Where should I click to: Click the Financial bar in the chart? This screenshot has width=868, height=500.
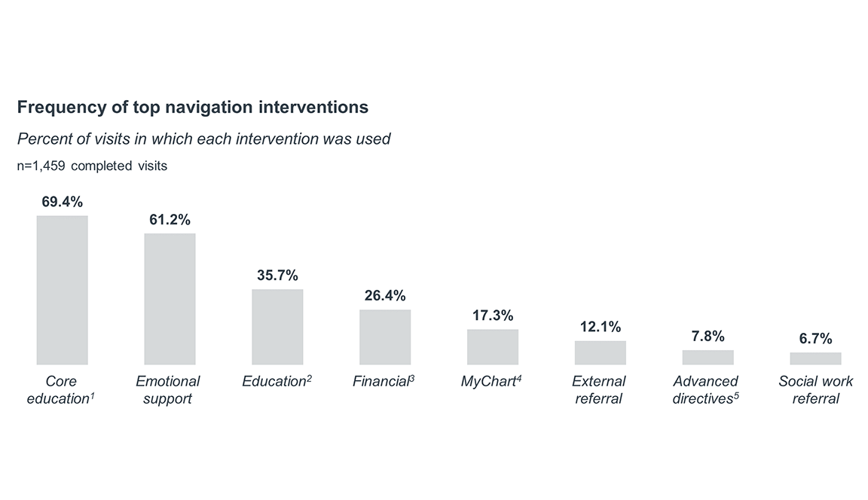[385, 337]
